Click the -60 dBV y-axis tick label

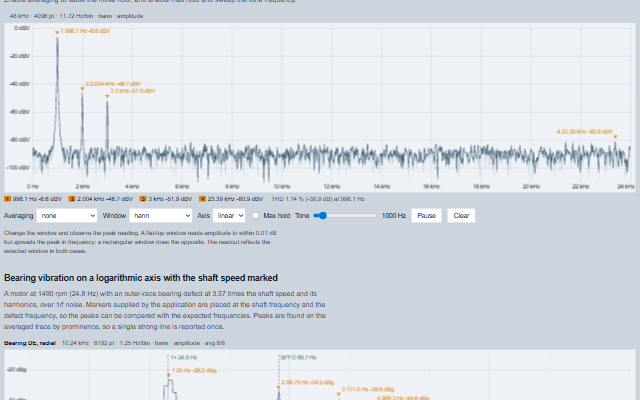pyautogui.click(x=22, y=112)
